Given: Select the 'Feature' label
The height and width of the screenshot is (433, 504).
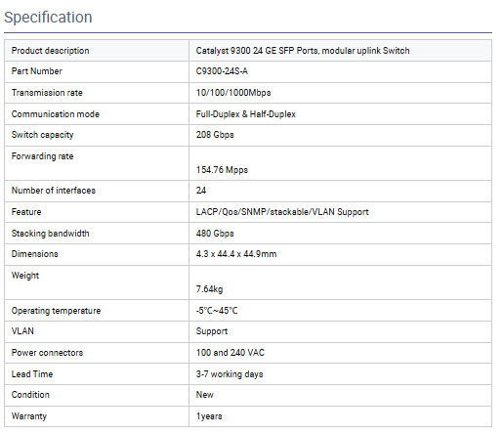Looking at the screenshot, I should pos(26,212).
